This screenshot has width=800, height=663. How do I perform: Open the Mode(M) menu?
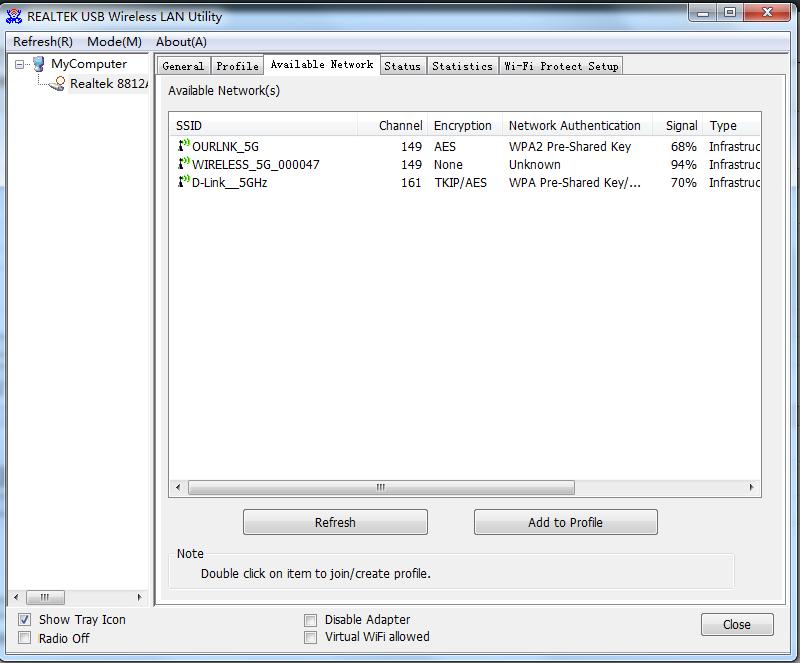coord(114,42)
